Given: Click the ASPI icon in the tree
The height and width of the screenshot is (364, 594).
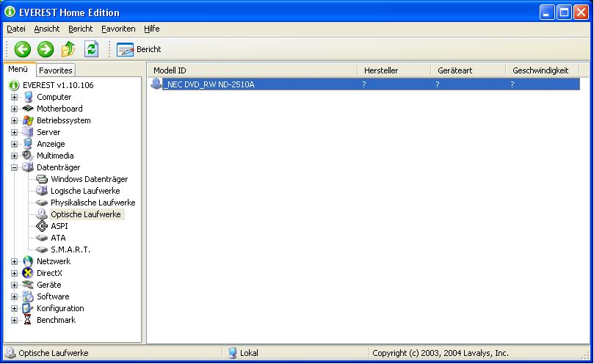Looking at the screenshot, I should [x=42, y=226].
